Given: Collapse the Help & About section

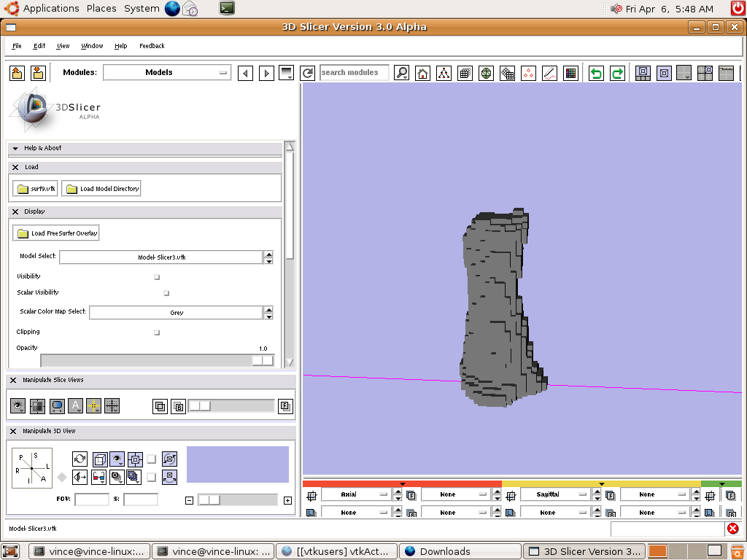Looking at the screenshot, I should click(x=15, y=148).
